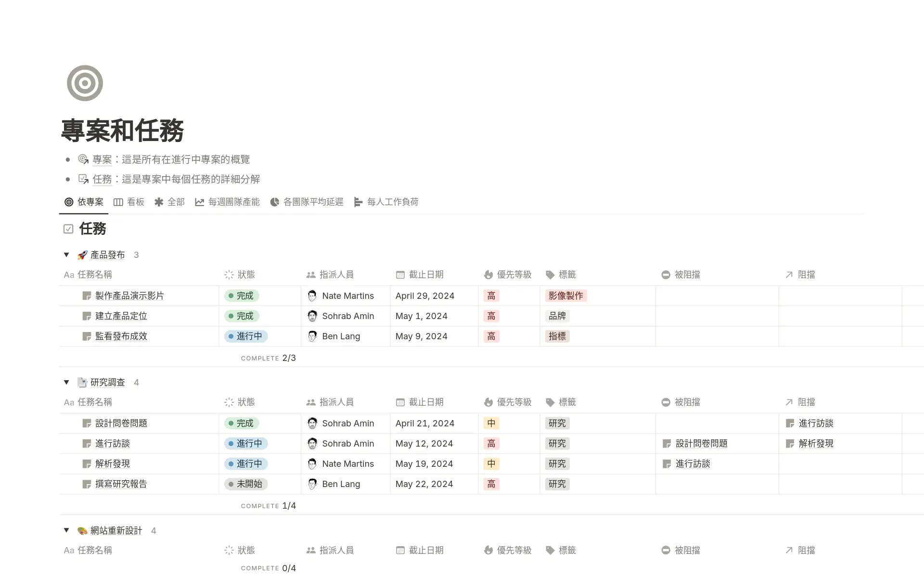The width and height of the screenshot is (924, 577).
Task: Click the 完成 status pill for 設計問卷問題
Action: click(243, 423)
